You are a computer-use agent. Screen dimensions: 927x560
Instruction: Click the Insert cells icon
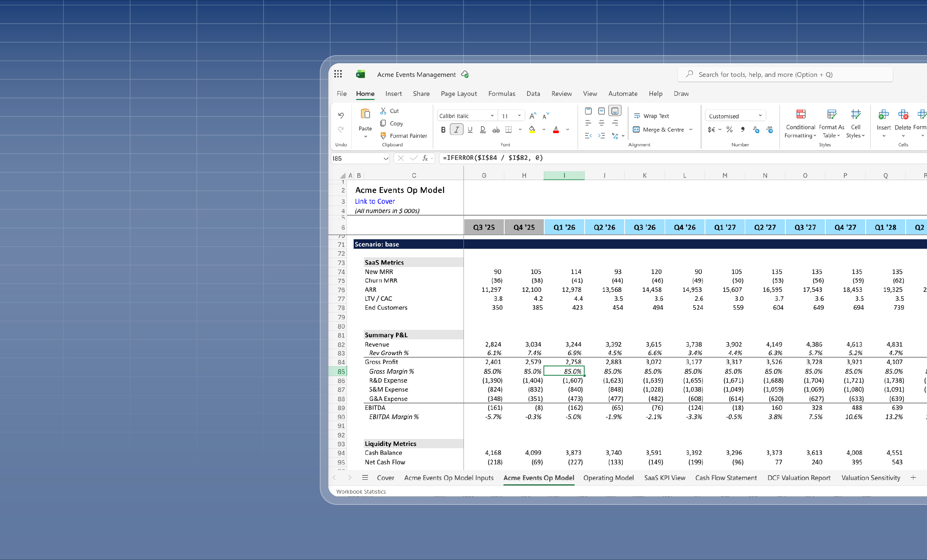pyautogui.click(x=884, y=114)
